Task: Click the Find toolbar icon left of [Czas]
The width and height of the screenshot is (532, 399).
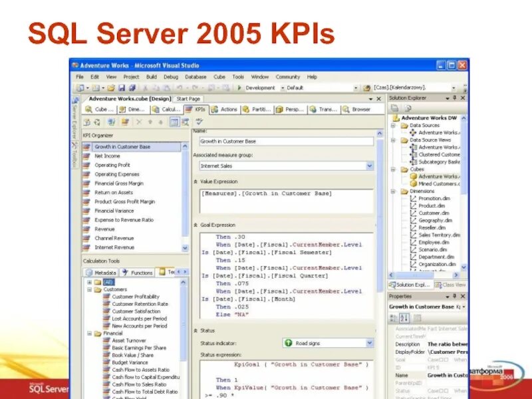Action: pos(367,88)
